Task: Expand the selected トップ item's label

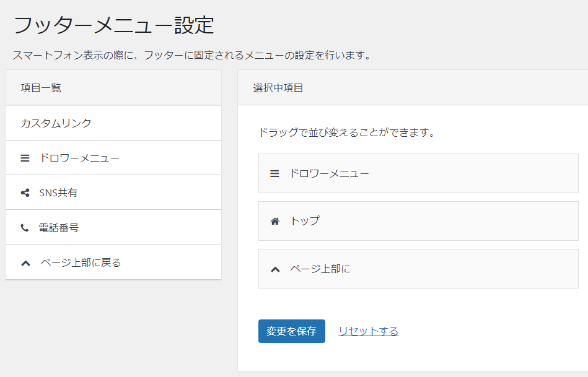Action: [305, 221]
